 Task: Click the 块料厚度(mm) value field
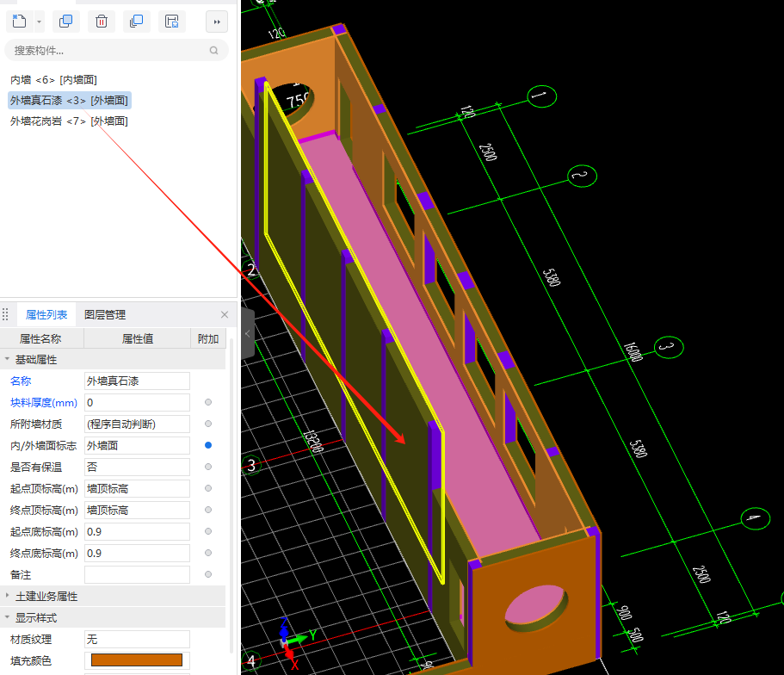(x=137, y=403)
